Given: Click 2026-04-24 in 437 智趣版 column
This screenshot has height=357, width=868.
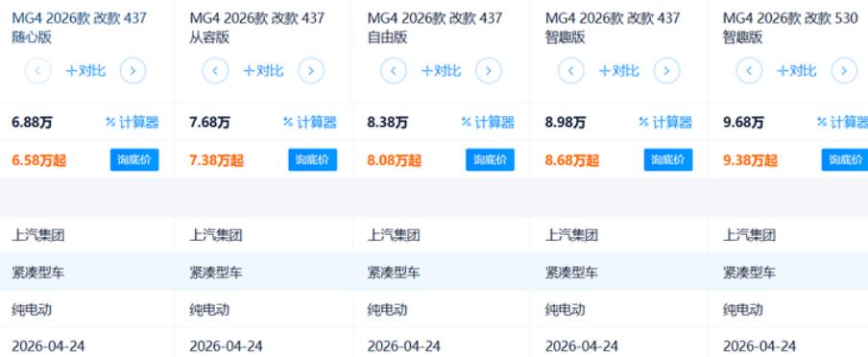Looking at the screenshot, I should click(581, 346).
